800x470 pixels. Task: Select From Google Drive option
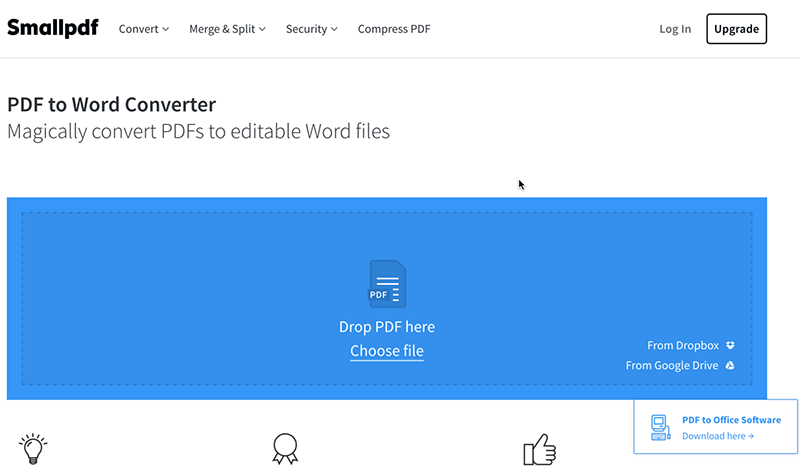680,365
